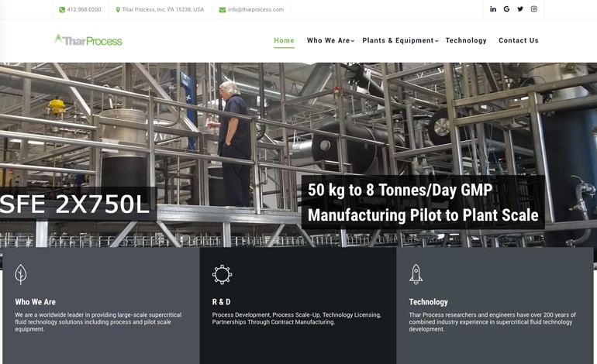Click the address Thar Process, Inc. PA 15238
Screen dimensions: 597x364
[163, 9]
